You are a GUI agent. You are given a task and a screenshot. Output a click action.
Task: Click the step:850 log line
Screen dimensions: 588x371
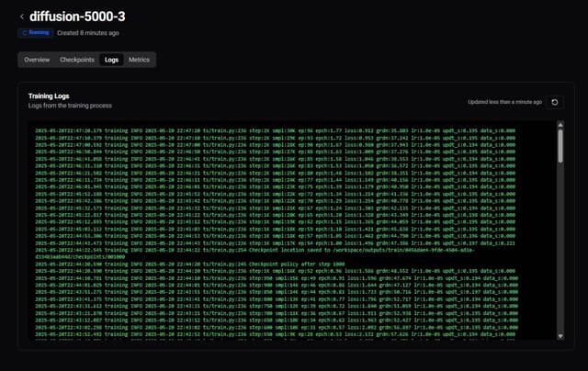pyautogui.click(x=277, y=292)
